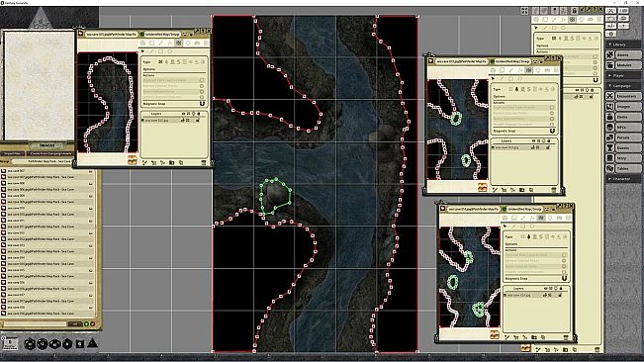Select the line-of-sight tool in left map window
Viewport: 644px width, 362px height.
178,43
